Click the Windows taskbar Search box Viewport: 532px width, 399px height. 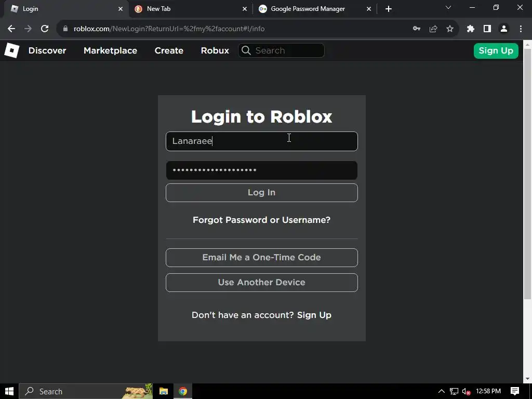click(x=86, y=391)
